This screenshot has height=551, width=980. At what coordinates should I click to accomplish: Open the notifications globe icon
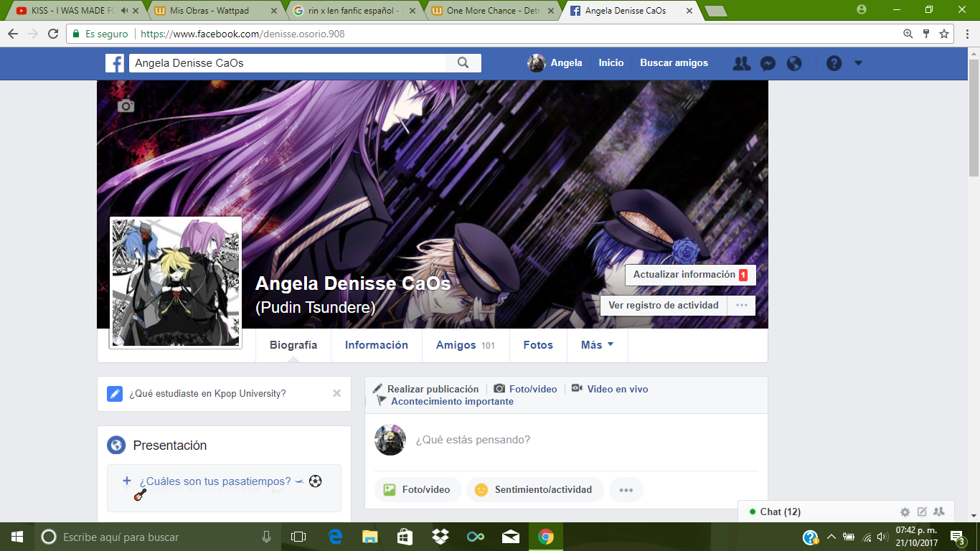pos(794,63)
